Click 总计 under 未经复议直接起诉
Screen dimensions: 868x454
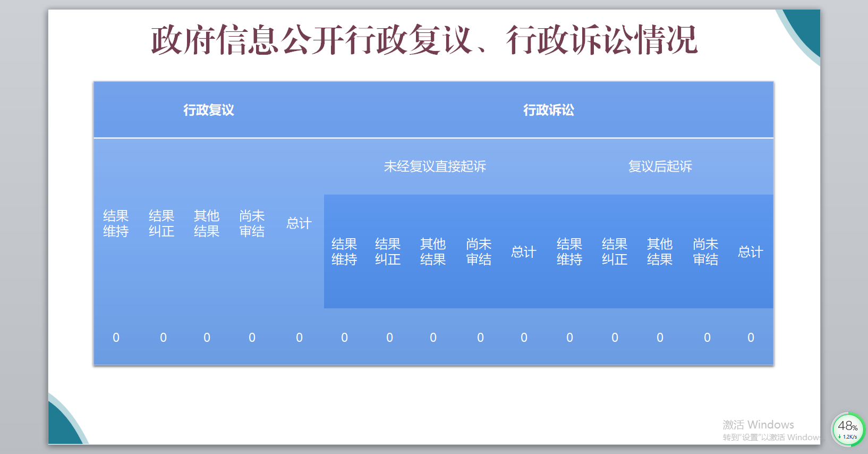tap(524, 252)
